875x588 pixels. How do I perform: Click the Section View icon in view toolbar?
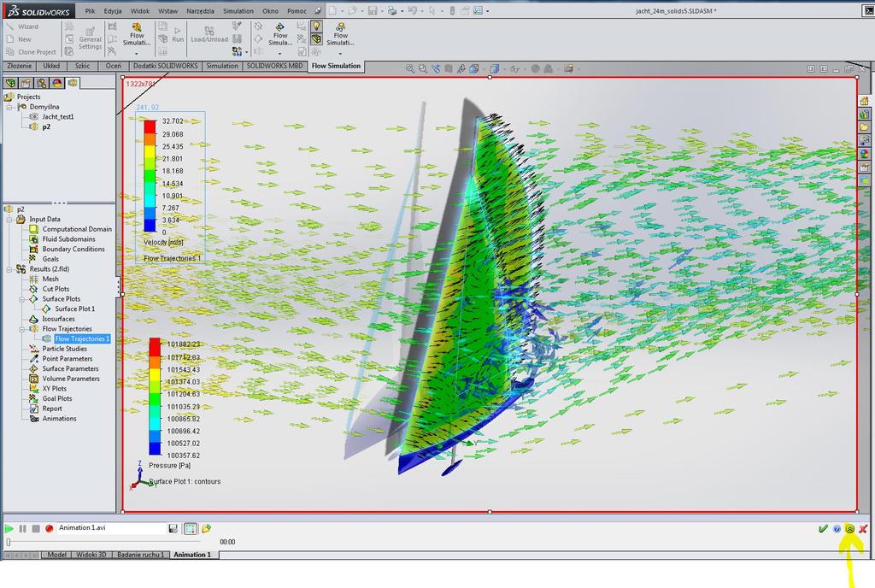(449, 68)
